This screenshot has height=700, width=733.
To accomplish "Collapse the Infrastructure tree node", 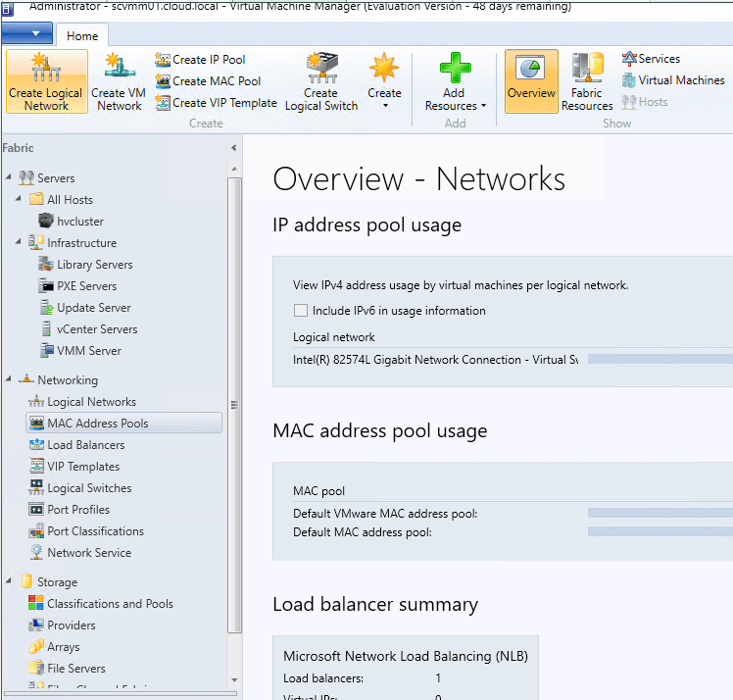I will [x=19, y=241].
